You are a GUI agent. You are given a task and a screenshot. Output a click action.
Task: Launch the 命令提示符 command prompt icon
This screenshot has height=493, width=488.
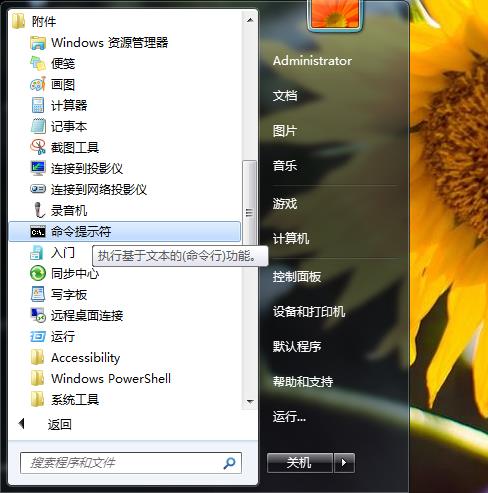tap(38, 232)
